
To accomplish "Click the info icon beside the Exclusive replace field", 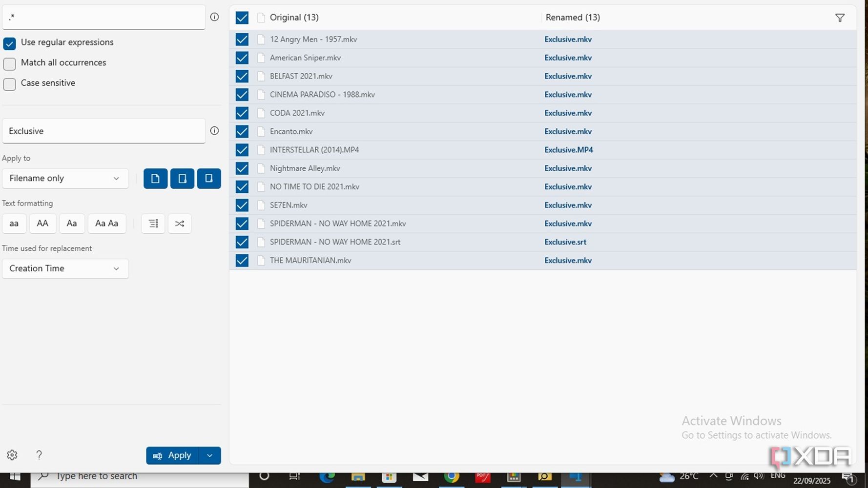I will [214, 131].
